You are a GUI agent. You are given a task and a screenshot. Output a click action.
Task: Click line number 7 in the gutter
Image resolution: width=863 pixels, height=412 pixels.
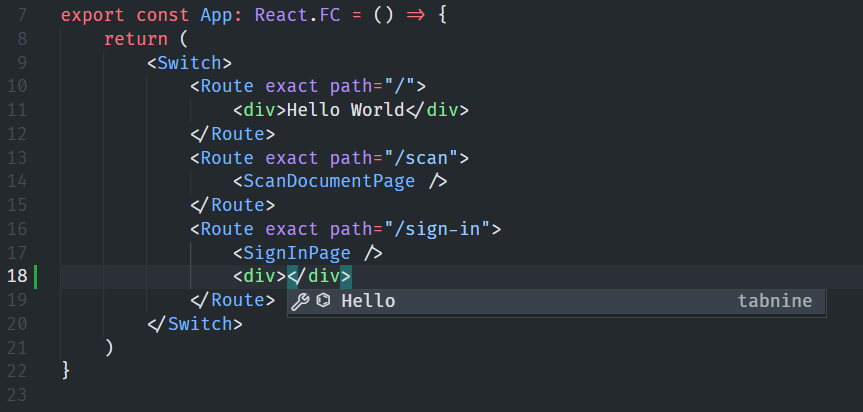[22, 15]
